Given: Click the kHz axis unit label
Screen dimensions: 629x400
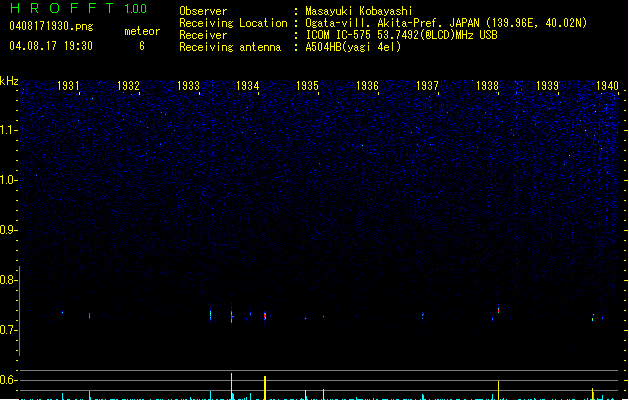Looking at the screenshot, I should (9, 81).
